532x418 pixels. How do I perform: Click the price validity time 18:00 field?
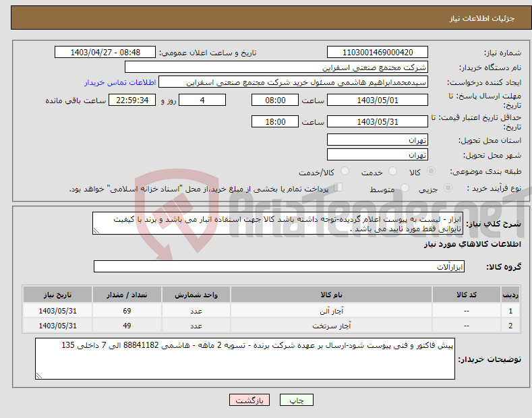coord(275,121)
